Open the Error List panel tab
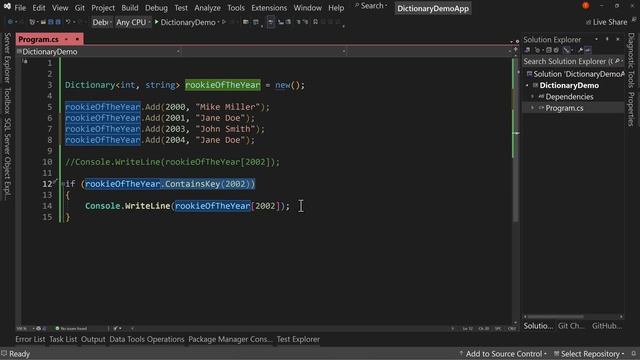 [x=30, y=339]
